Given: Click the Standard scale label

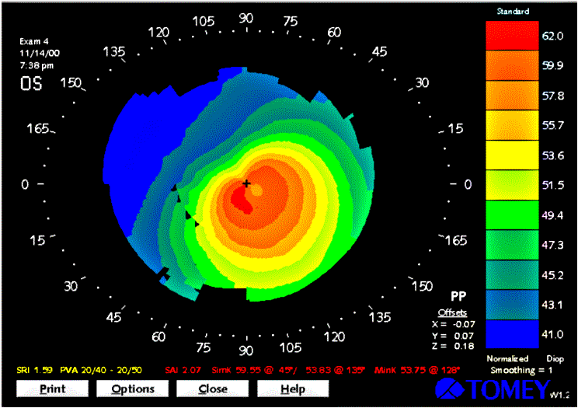Looking at the screenshot, I should 513,11.
